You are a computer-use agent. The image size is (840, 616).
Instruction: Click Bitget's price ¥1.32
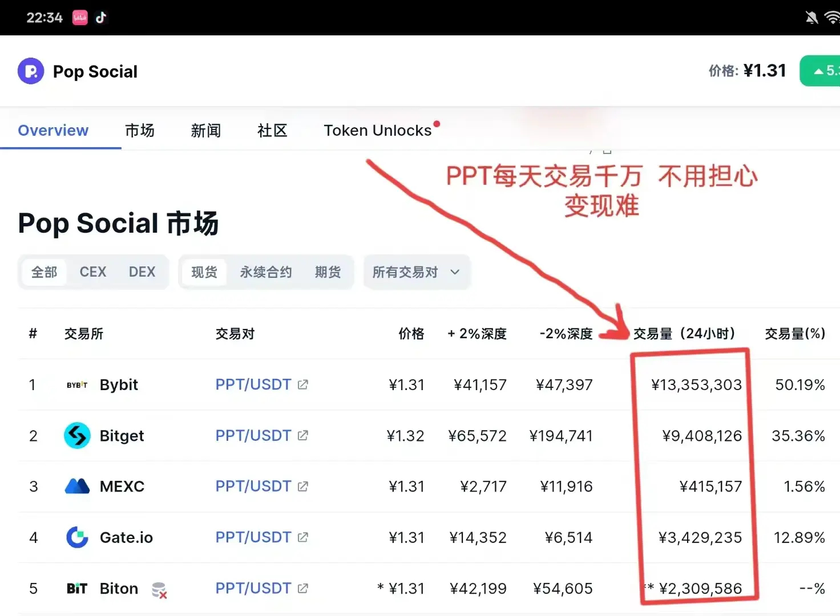point(406,436)
